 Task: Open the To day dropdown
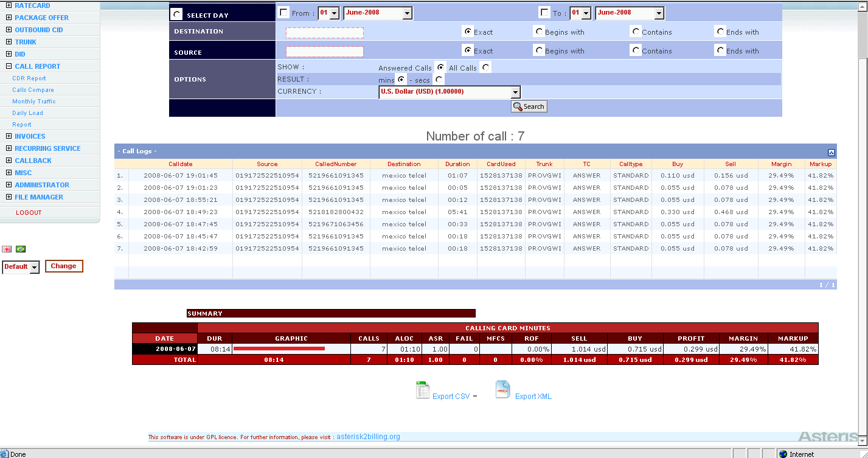click(x=580, y=13)
